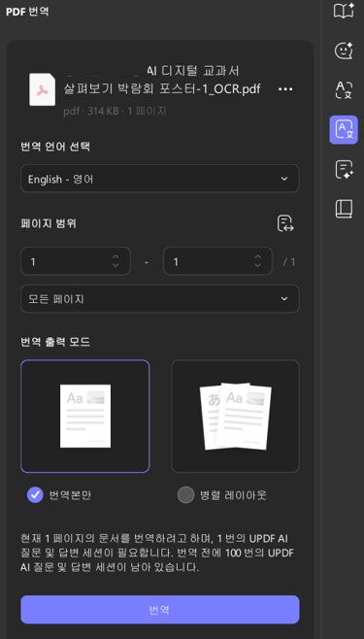The width and height of the screenshot is (364, 639).
Task: Open the bracketed text translation sidebar icon
Action: 344,90
